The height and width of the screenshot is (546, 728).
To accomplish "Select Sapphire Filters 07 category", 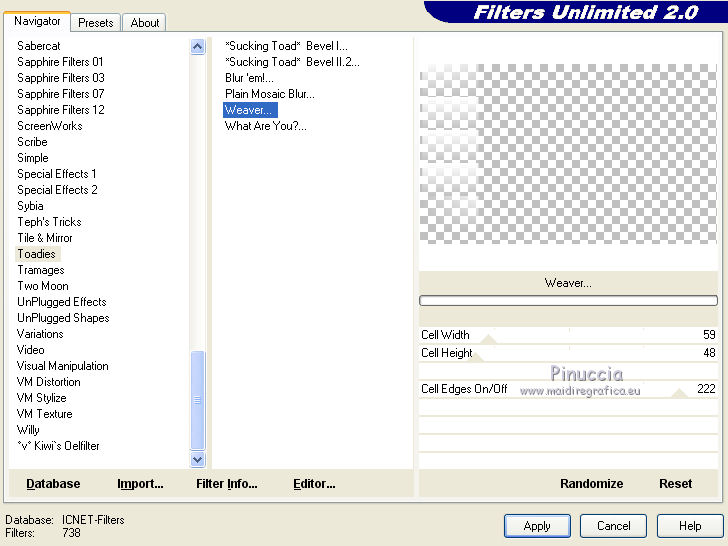I will (x=60, y=94).
